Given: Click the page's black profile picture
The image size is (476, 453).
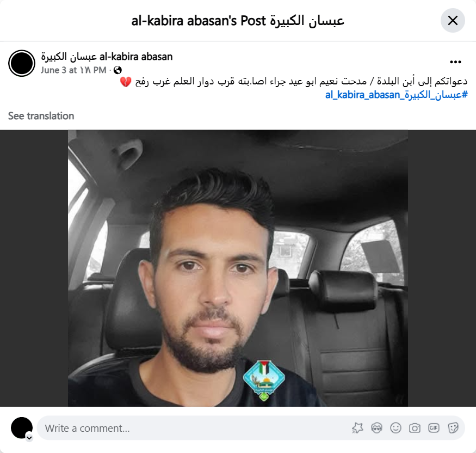Looking at the screenshot, I should tap(22, 63).
